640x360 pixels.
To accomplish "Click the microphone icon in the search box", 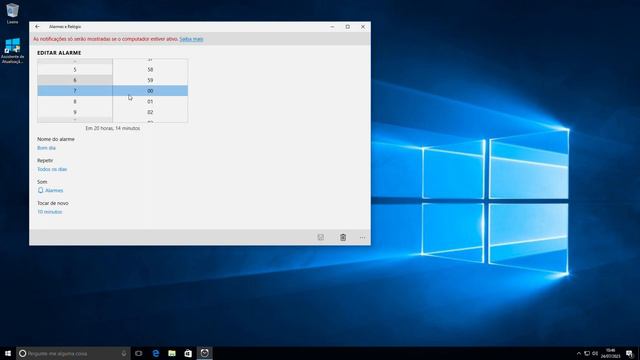I will click(124, 353).
